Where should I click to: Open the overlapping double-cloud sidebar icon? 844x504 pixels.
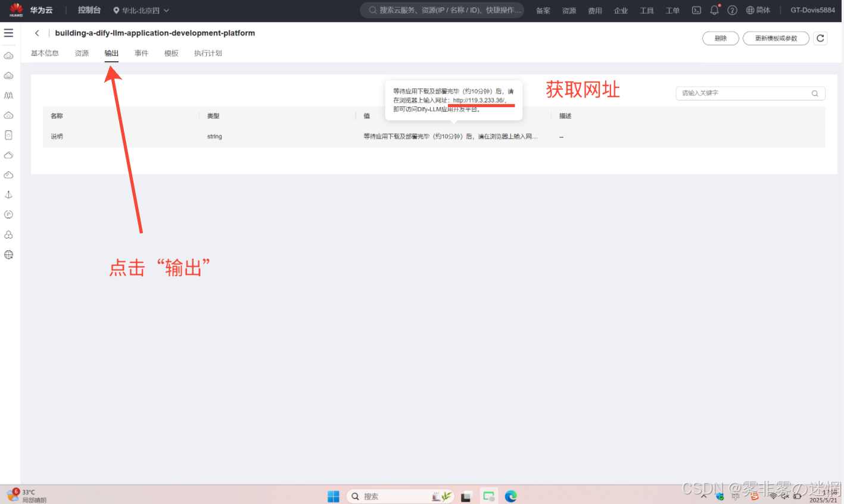(x=8, y=155)
